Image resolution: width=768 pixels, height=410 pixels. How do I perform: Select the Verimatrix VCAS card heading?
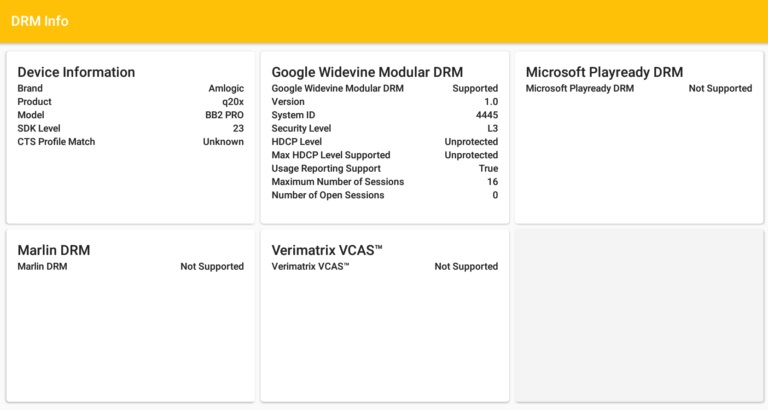[x=327, y=250]
